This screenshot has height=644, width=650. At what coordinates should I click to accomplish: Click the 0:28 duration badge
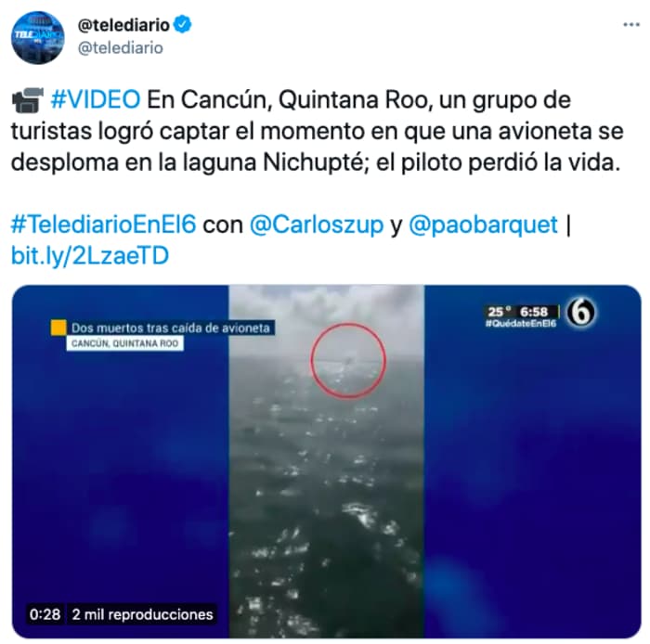45,613
